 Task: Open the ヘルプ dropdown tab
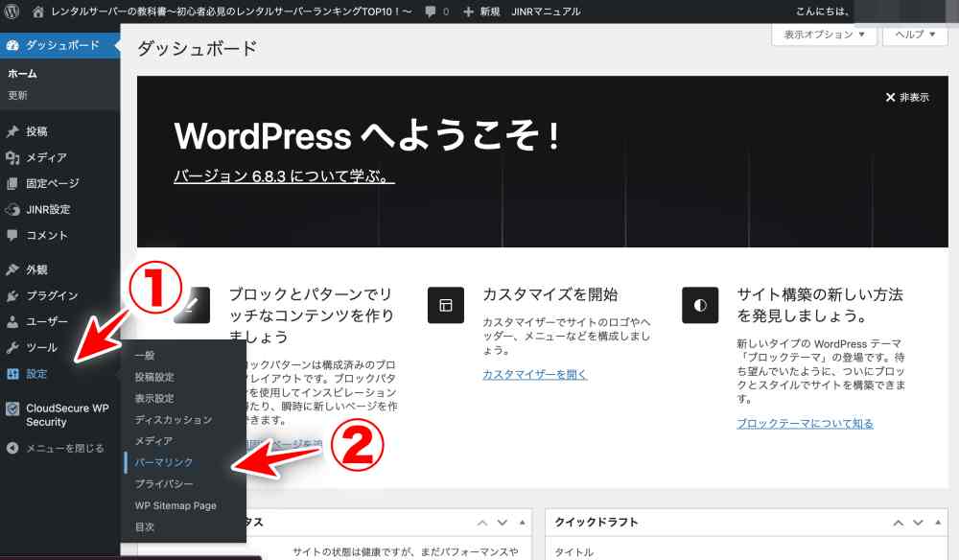(915, 35)
